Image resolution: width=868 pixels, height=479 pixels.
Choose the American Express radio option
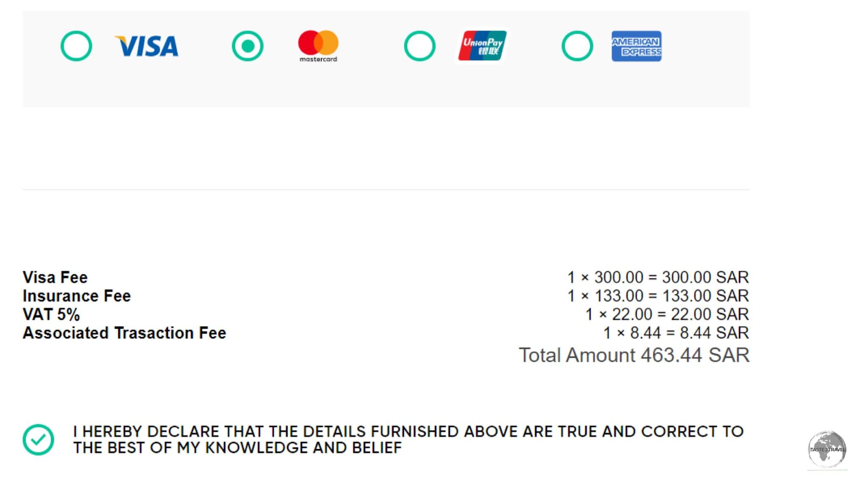point(577,46)
